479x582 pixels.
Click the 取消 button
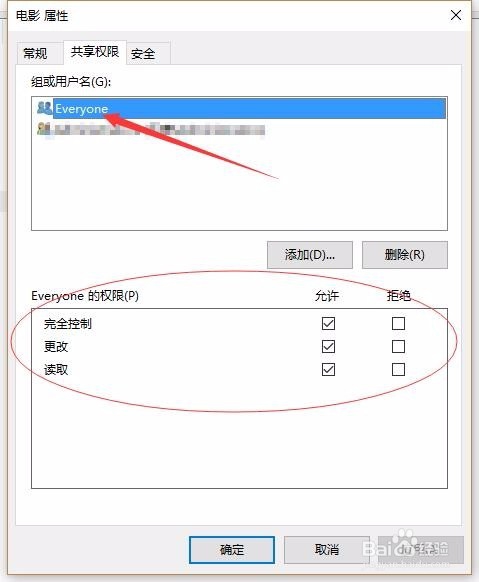[x=327, y=550]
